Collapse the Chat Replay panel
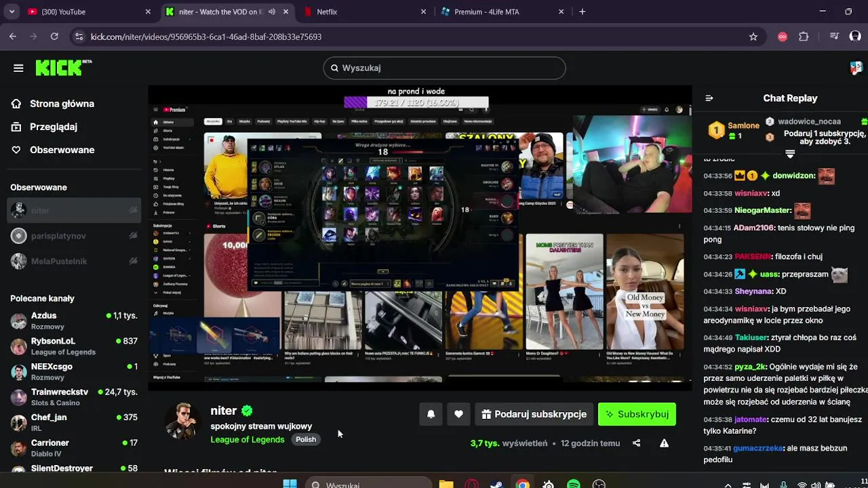Viewport: 868px width, 488px height. (709, 98)
